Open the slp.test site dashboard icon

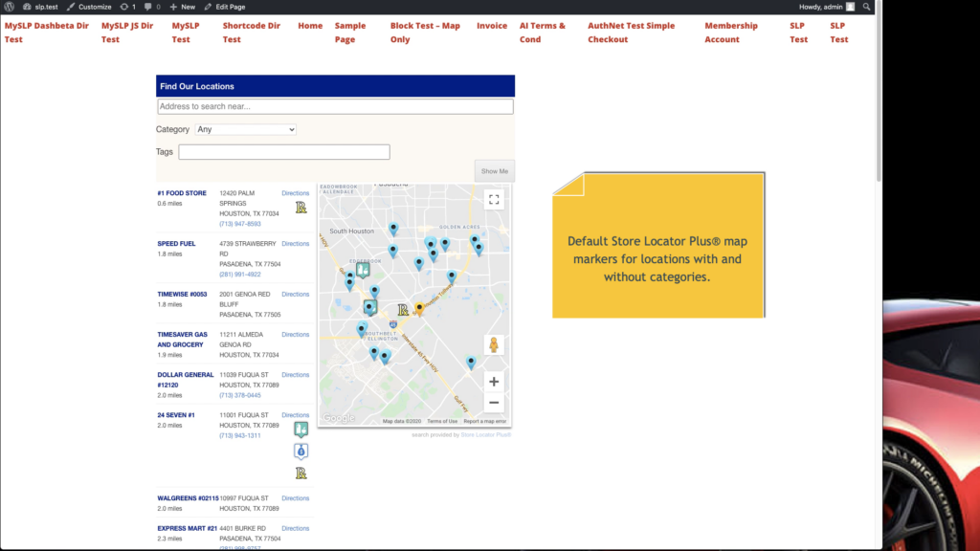tap(27, 7)
